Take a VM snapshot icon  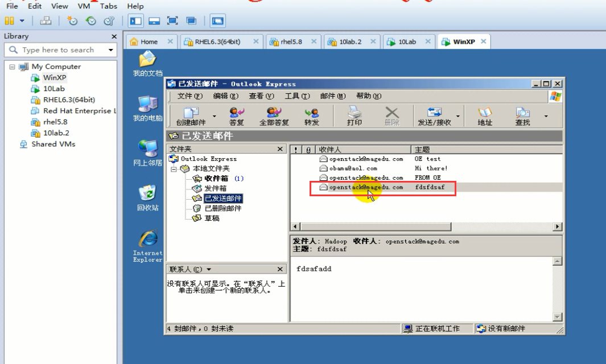coord(72,21)
